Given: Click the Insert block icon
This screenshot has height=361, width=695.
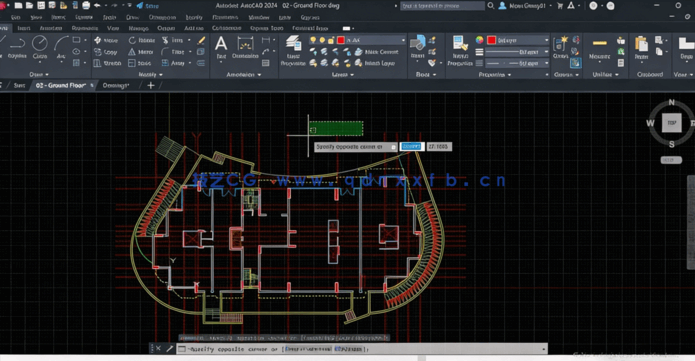Looking at the screenshot, I should (418, 47).
